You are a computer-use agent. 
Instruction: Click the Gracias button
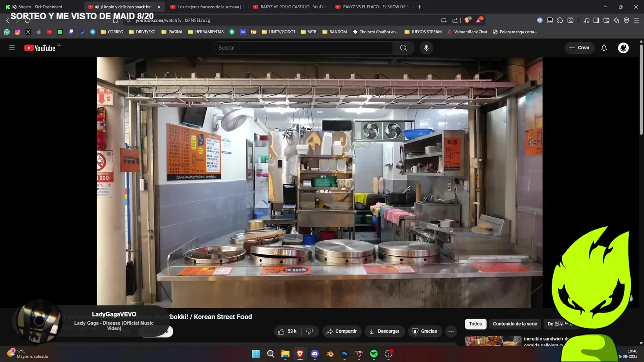coord(424,331)
